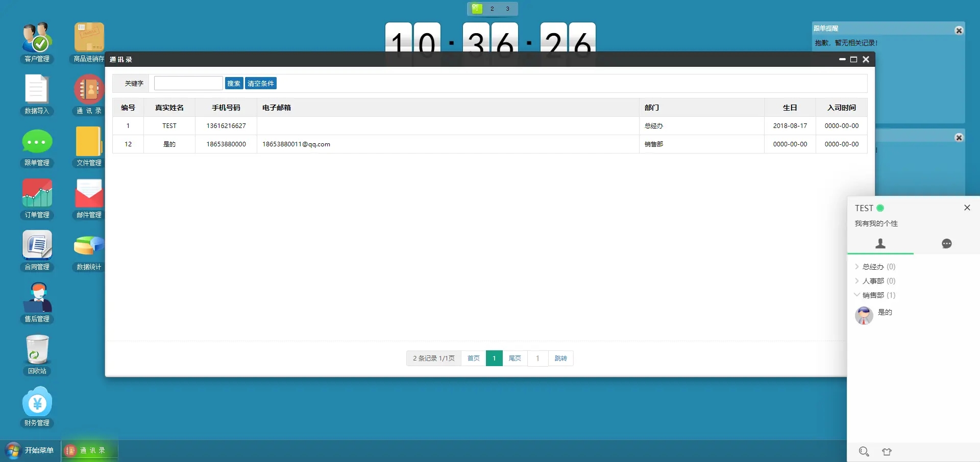Click the 清空条件 clear button
The image size is (980, 462).
tap(260, 84)
